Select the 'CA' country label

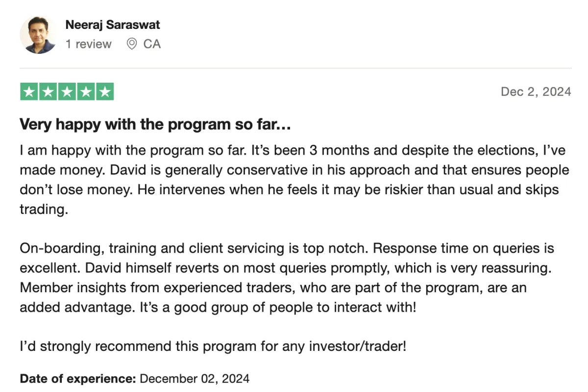click(x=152, y=44)
